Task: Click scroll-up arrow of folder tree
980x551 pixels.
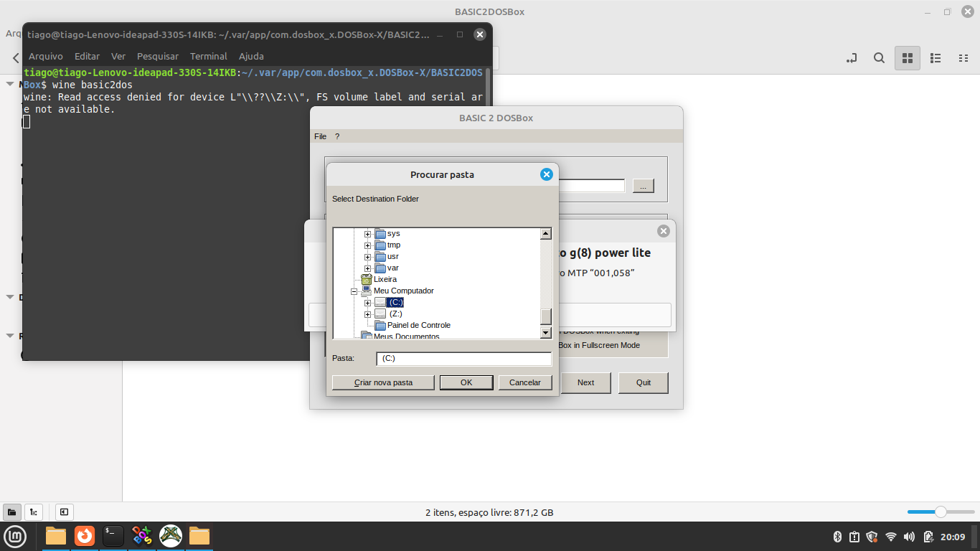Action: 546,234
